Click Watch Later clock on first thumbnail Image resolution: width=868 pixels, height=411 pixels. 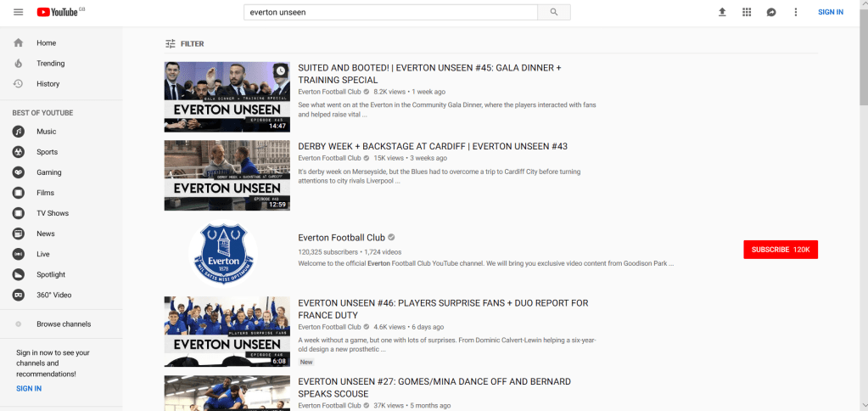coord(280,70)
